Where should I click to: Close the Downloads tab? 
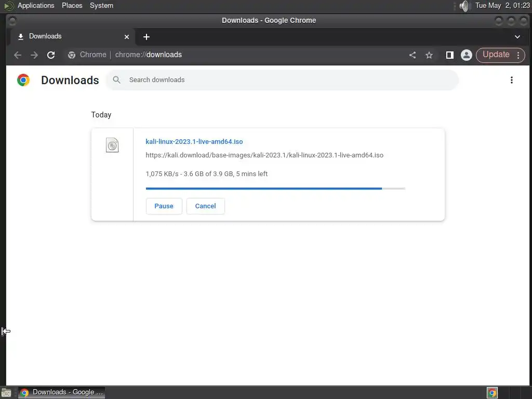[x=127, y=37]
